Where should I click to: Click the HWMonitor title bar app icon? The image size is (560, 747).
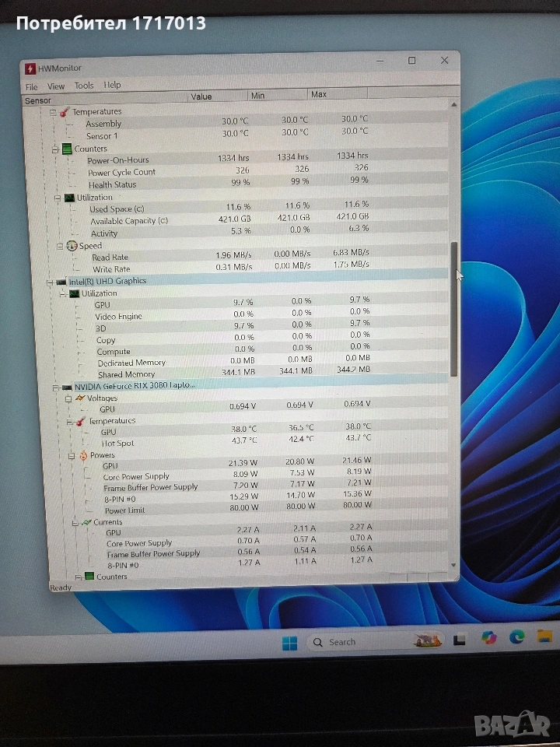31,68
